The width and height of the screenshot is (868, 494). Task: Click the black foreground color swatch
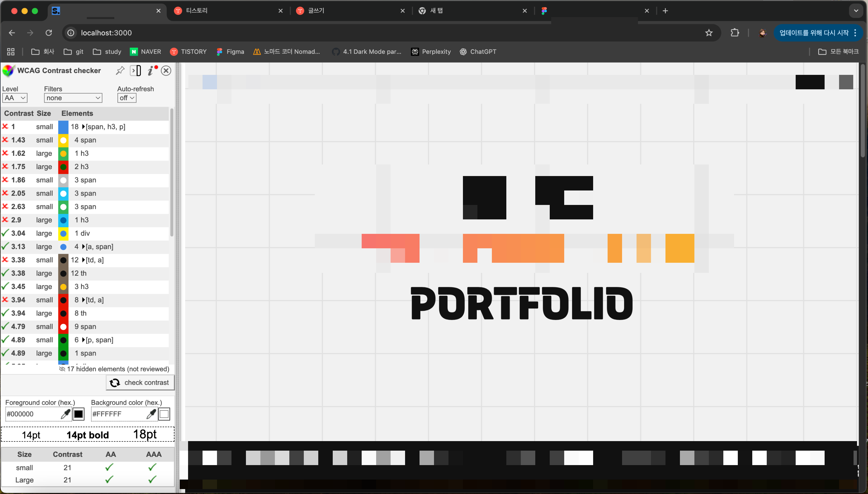pos(78,414)
